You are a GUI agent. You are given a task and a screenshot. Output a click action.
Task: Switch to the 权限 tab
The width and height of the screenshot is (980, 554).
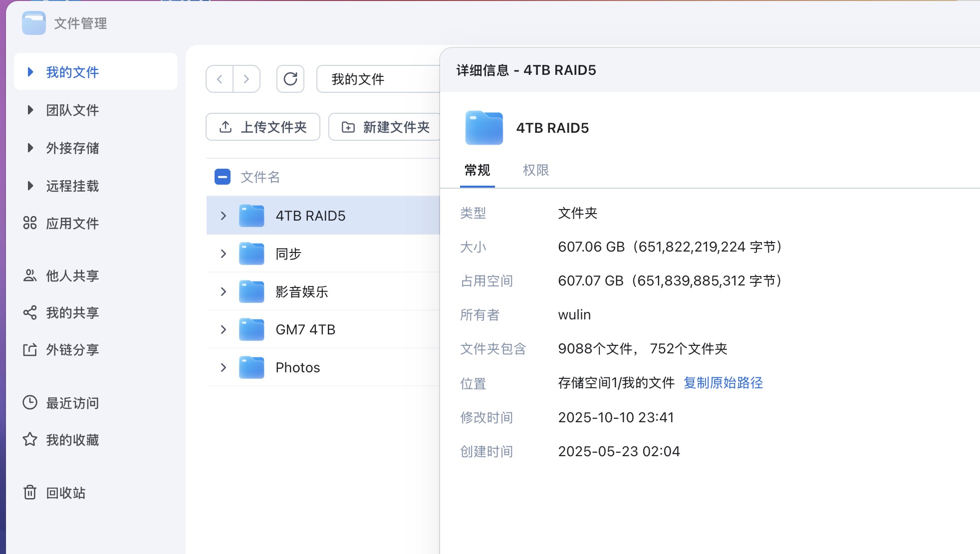point(536,170)
